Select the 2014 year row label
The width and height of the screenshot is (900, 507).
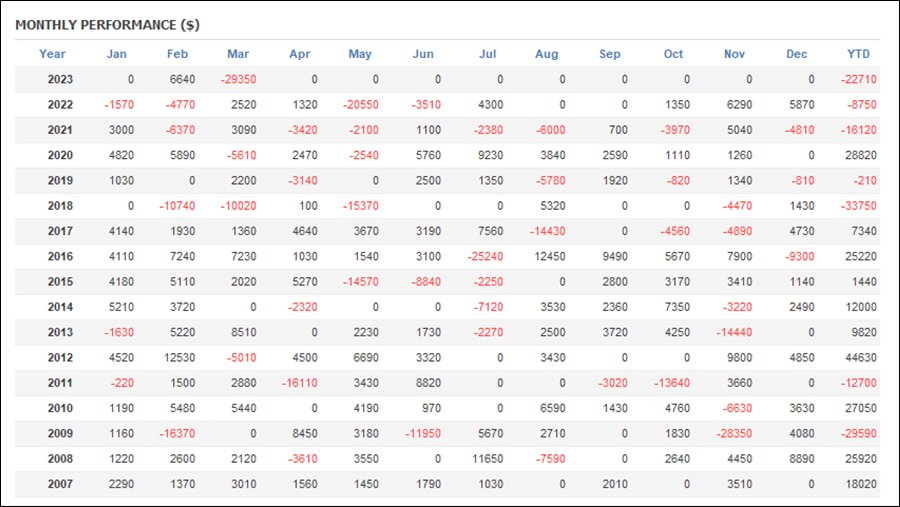point(60,307)
